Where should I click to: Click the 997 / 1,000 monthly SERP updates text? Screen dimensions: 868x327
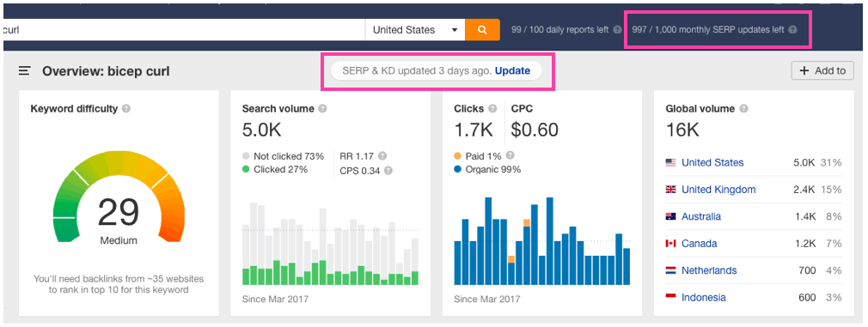point(708,30)
